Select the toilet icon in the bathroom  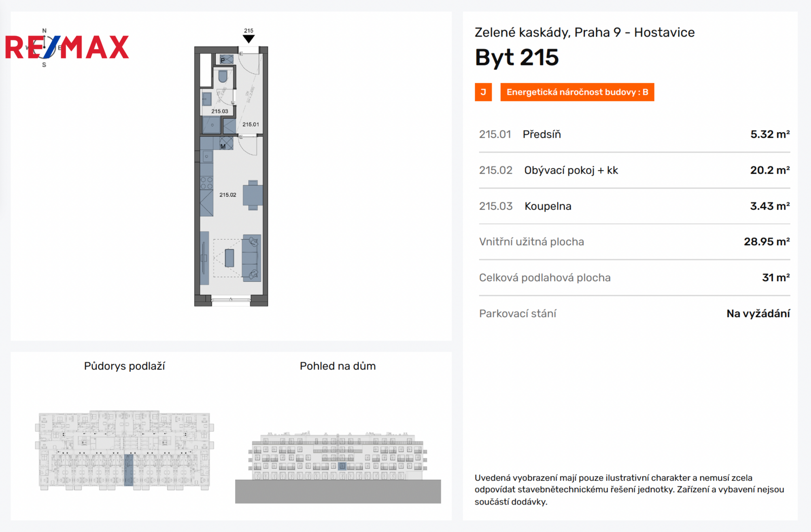223,77
